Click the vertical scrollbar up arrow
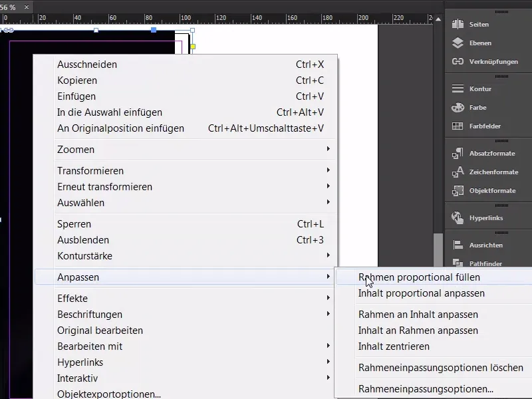This screenshot has height=399, width=532. pyautogui.click(x=438, y=19)
